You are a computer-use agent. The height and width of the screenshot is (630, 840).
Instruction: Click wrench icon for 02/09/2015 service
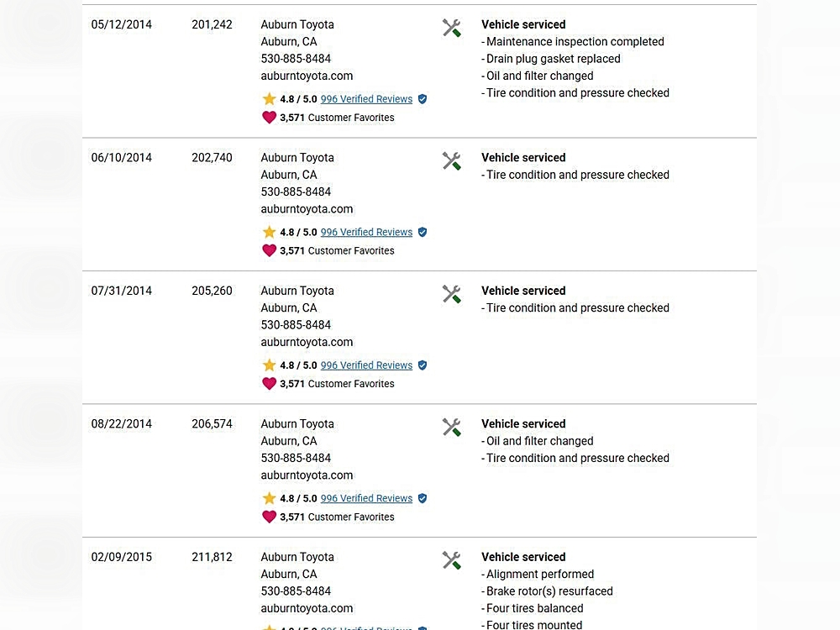click(x=451, y=560)
